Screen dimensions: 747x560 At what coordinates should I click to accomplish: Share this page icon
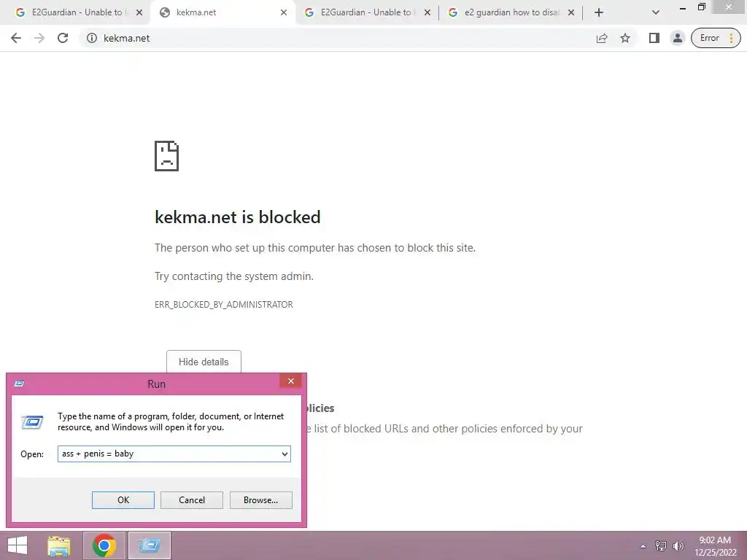[602, 38]
